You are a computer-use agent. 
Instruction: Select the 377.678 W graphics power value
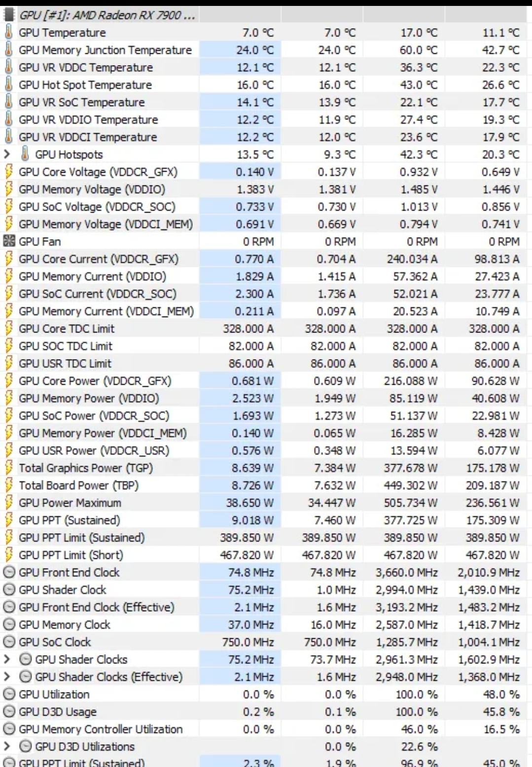pyautogui.click(x=410, y=468)
